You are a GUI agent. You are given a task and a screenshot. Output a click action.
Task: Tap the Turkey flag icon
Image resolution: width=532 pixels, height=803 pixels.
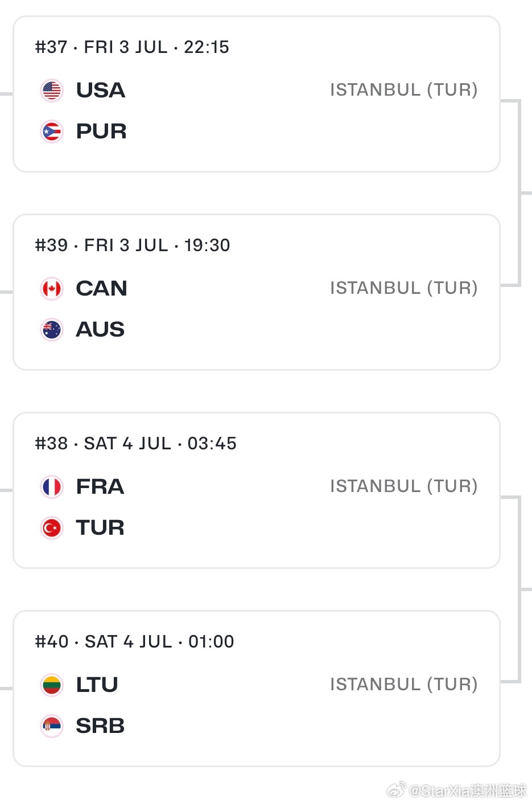click(x=52, y=528)
